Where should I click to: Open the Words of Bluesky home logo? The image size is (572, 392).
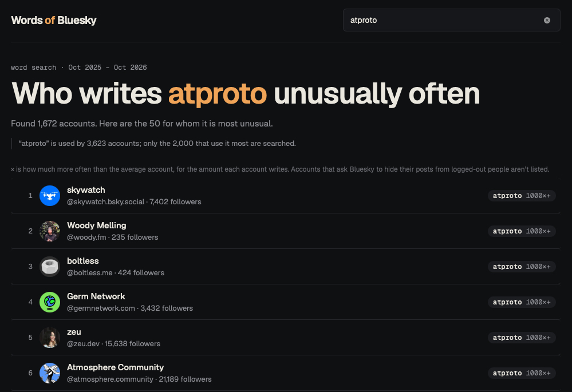tap(54, 20)
